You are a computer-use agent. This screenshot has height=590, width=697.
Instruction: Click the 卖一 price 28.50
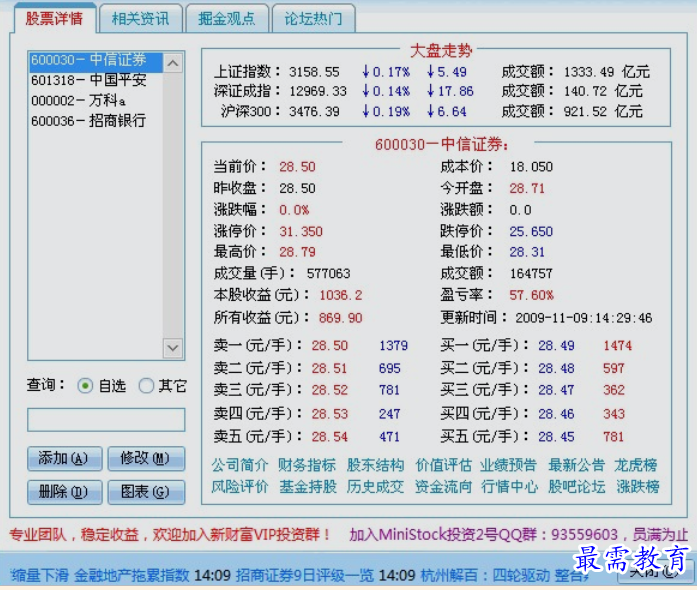point(330,345)
